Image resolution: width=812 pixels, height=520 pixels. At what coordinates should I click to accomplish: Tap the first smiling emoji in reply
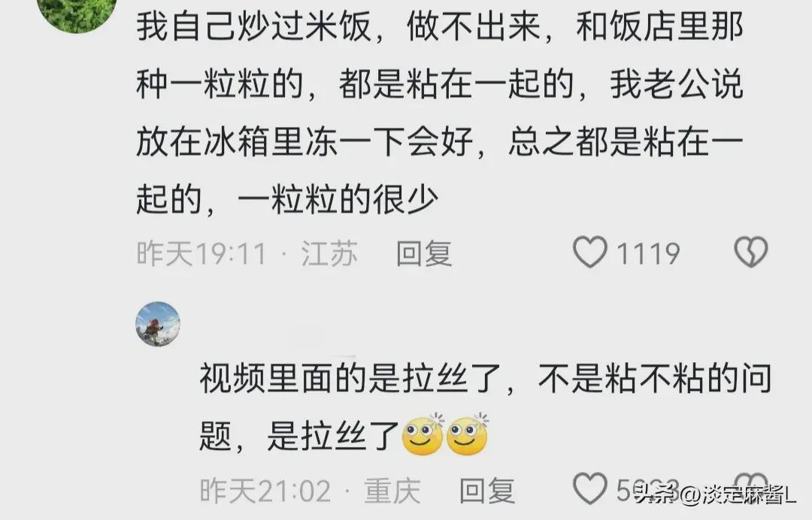coord(423,434)
